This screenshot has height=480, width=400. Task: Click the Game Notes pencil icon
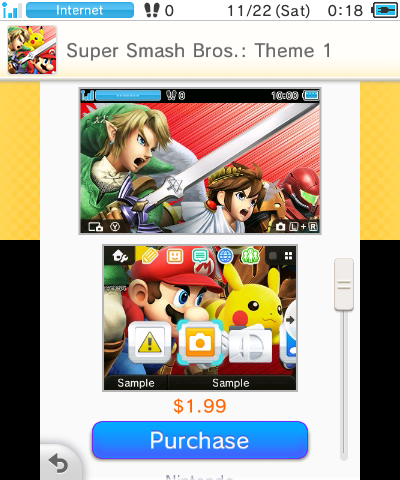(150, 256)
